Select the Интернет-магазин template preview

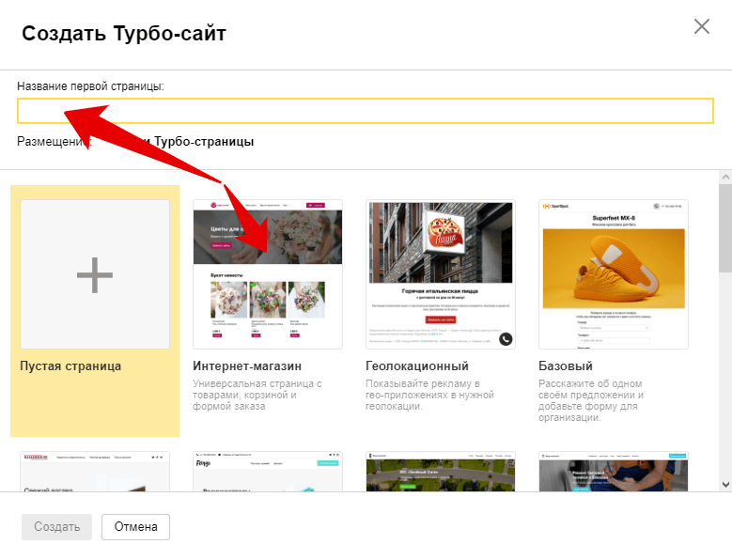point(268,274)
